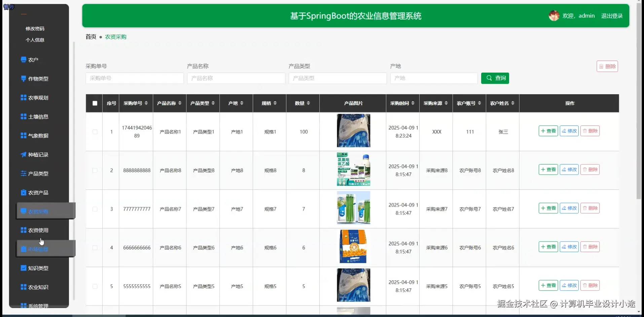Image resolution: width=644 pixels, height=317 pixels.
Task: Sort by 农户姓名 column arrows
Action: point(513,103)
